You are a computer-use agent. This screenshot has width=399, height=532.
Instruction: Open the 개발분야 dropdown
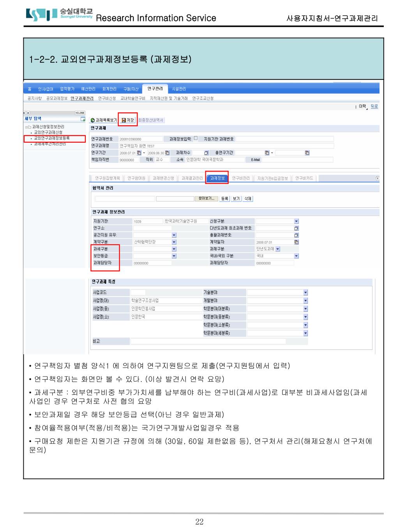tap(305, 300)
